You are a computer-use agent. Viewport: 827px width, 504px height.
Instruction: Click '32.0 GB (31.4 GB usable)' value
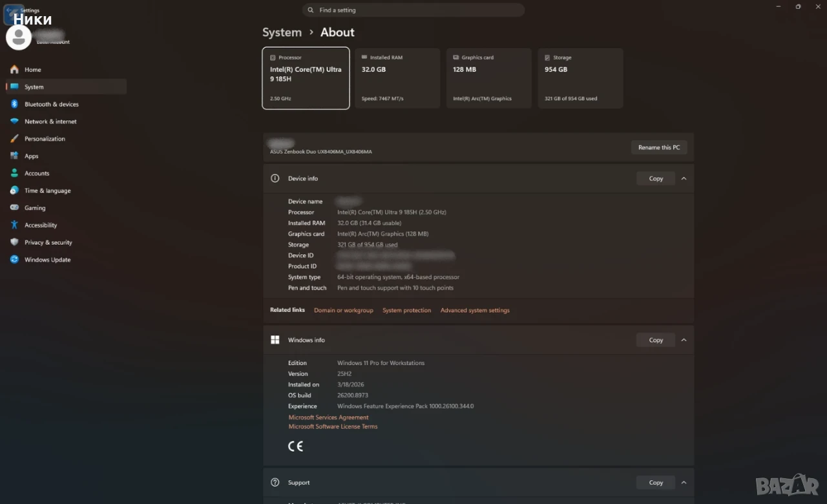tap(370, 223)
